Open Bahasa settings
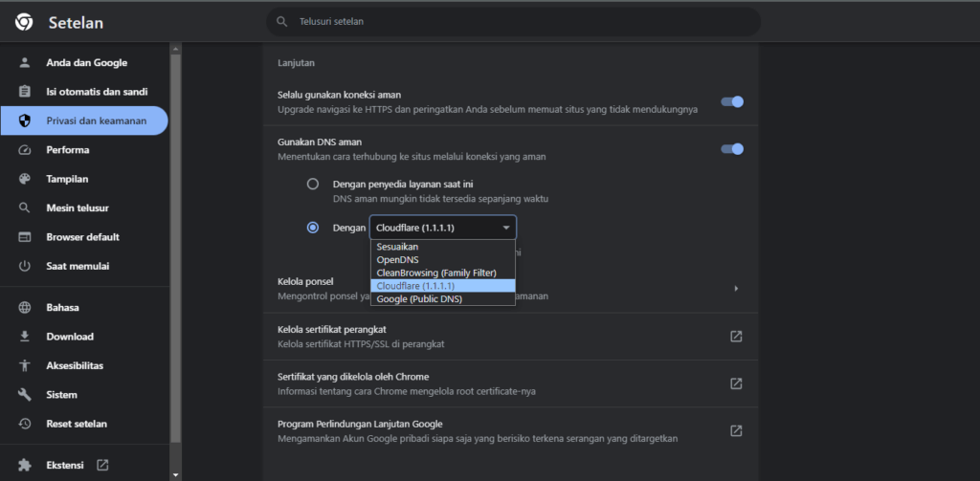The width and height of the screenshot is (980, 481). tap(84, 307)
